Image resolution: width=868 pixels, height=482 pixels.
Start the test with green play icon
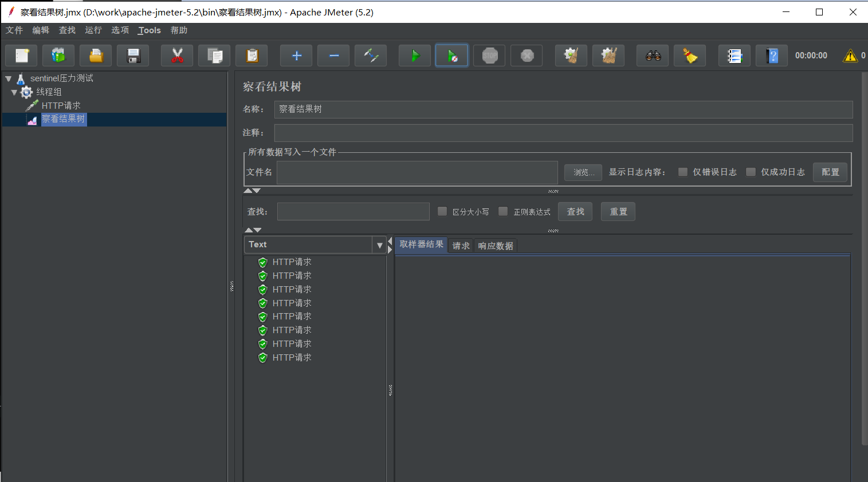tap(415, 56)
